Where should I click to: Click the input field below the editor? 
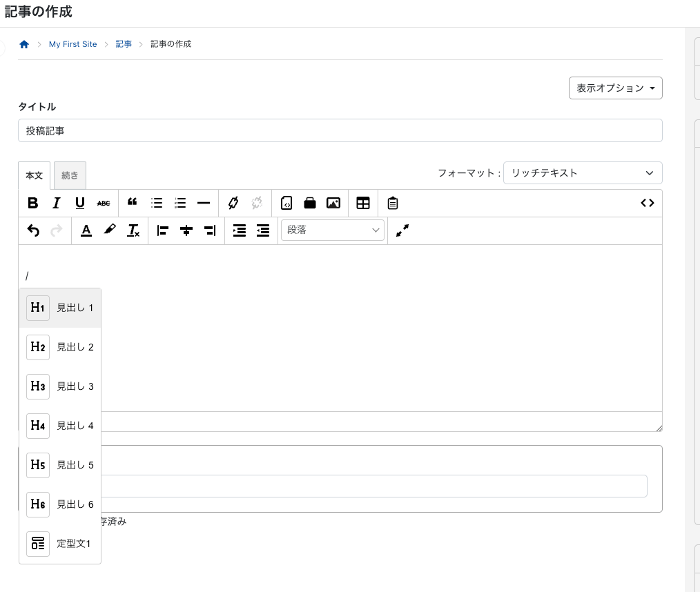pos(374,486)
